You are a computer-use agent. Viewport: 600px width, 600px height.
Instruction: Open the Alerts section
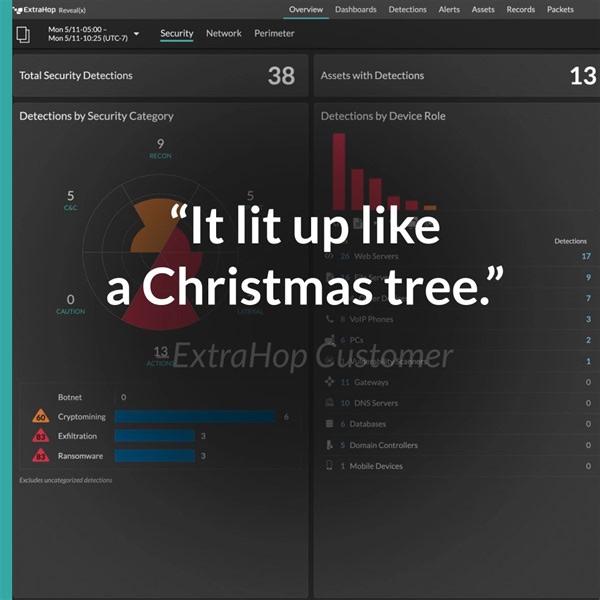449,10
